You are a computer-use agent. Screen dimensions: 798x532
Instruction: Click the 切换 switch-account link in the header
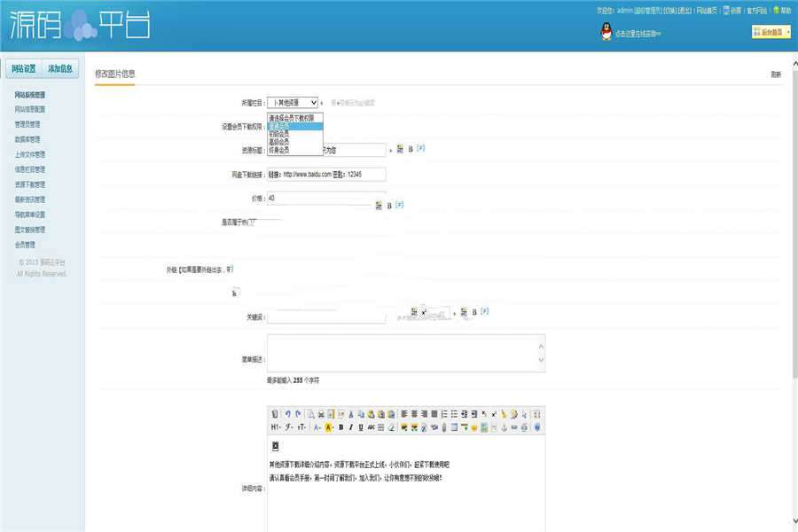point(669,11)
